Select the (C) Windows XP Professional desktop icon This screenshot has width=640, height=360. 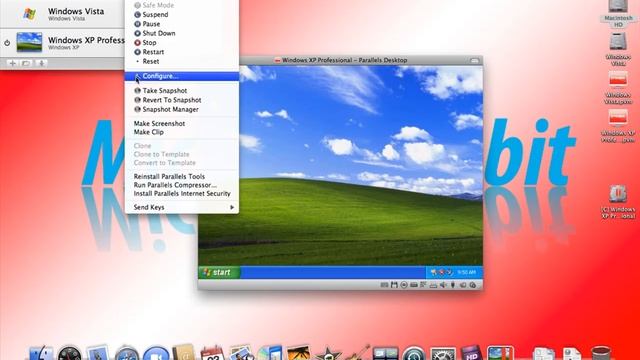click(618, 202)
